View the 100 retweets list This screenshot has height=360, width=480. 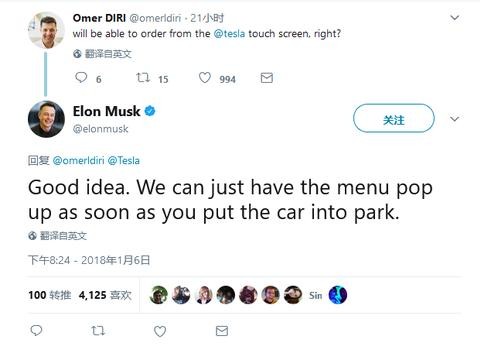[x=50, y=295]
